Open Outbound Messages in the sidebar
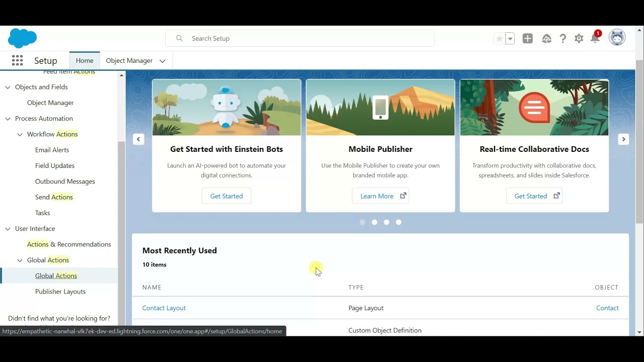Image resolution: width=644 pixels, height=362 pixels. pos(65,181)
